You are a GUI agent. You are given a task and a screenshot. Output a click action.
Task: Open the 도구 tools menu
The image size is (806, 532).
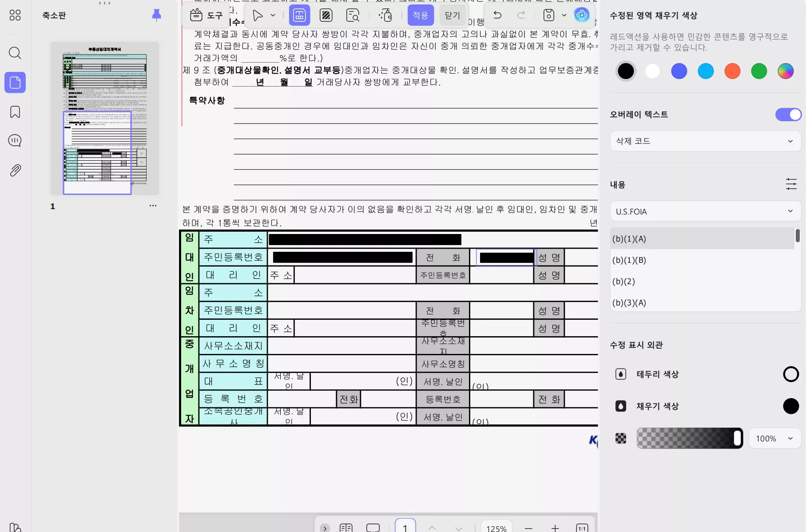[x=206, y=15]
